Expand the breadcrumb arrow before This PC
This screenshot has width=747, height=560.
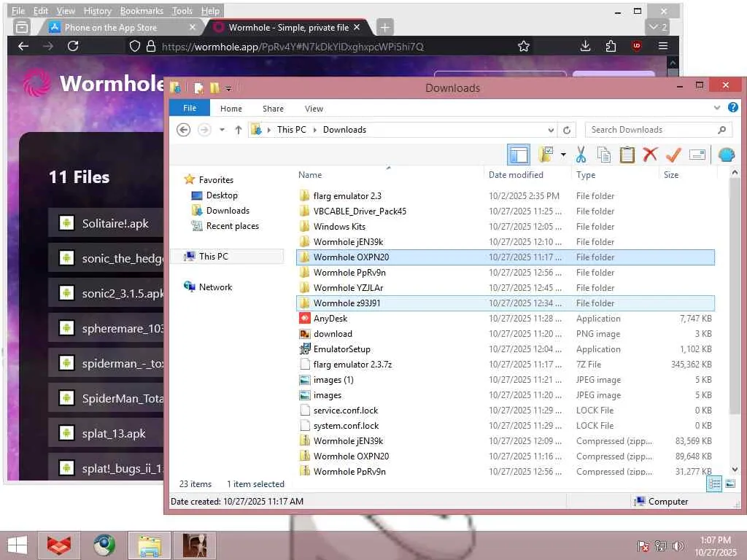tap(268, 130)
